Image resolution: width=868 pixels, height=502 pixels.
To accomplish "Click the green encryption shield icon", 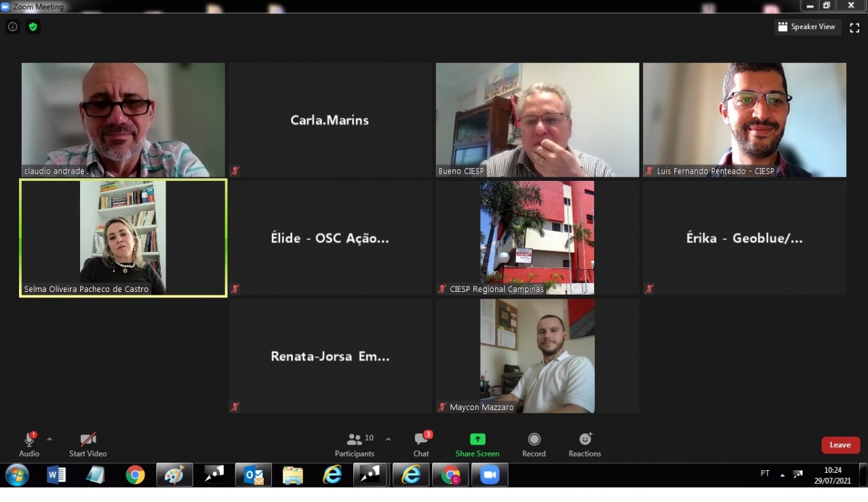I will click(x=33, y=27).
